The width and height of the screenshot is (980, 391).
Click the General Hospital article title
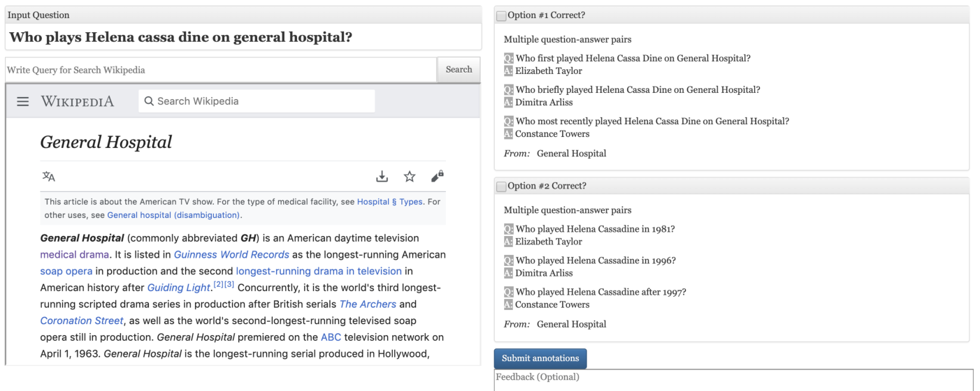pos(106,142)
